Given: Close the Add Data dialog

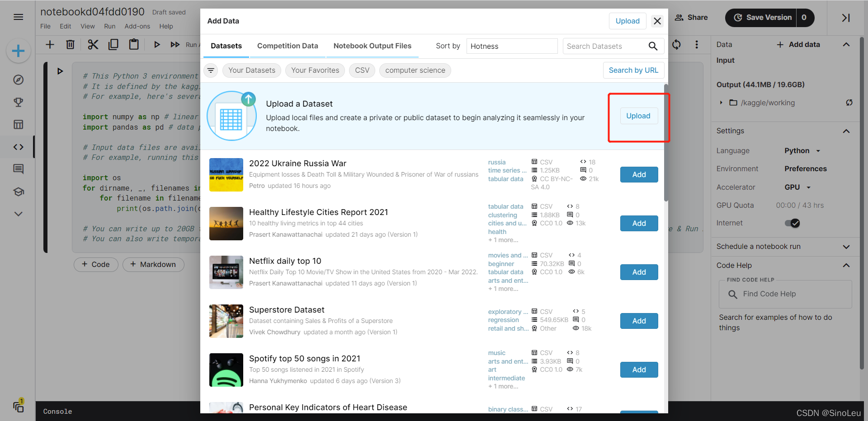Looking at the screenshot, I should pos(657,21).
